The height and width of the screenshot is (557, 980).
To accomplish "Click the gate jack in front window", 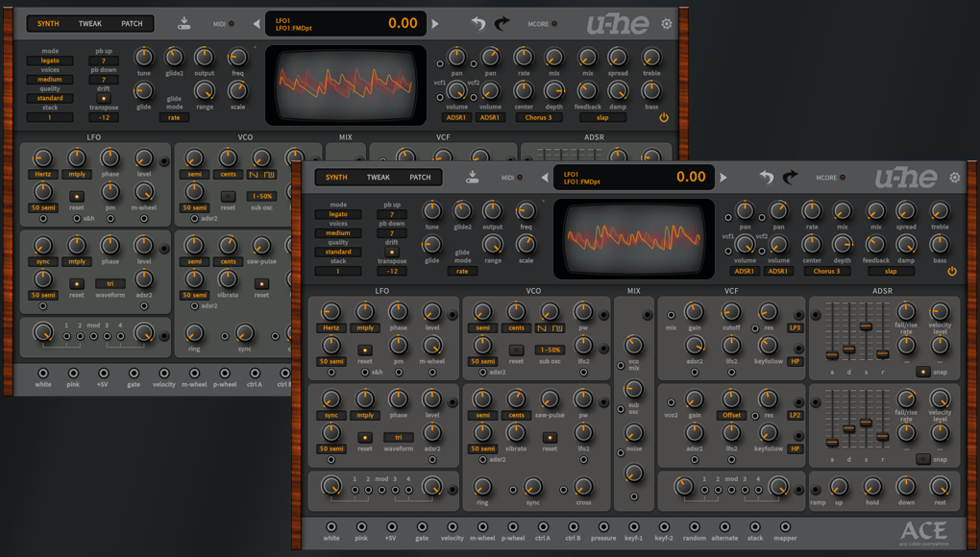I will click(x=422, y=527).
